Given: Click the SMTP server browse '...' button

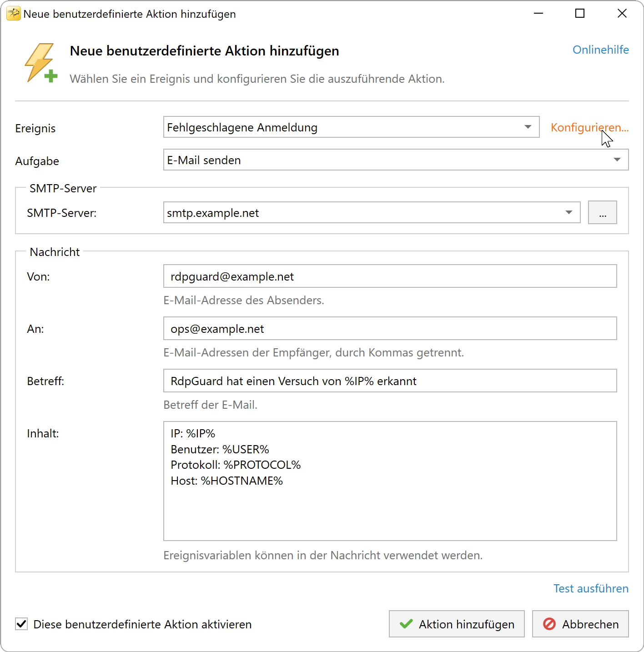Looking at the screenshot, I should pyautogui.click(x=602, y=212).
